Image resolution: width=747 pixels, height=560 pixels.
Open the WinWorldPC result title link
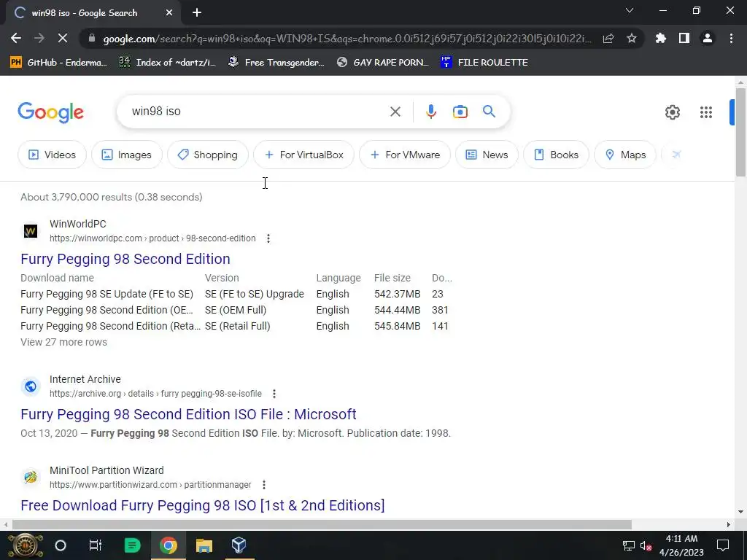[x=125, y=259]
